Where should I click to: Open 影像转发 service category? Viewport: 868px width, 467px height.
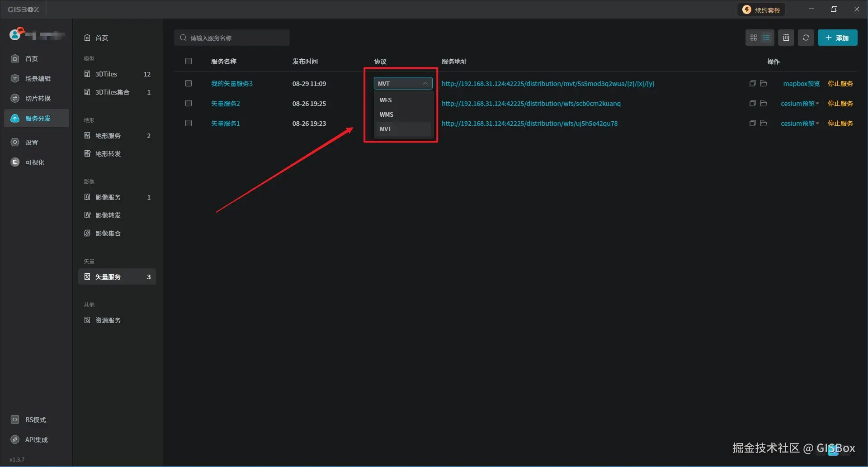point(117,215)
